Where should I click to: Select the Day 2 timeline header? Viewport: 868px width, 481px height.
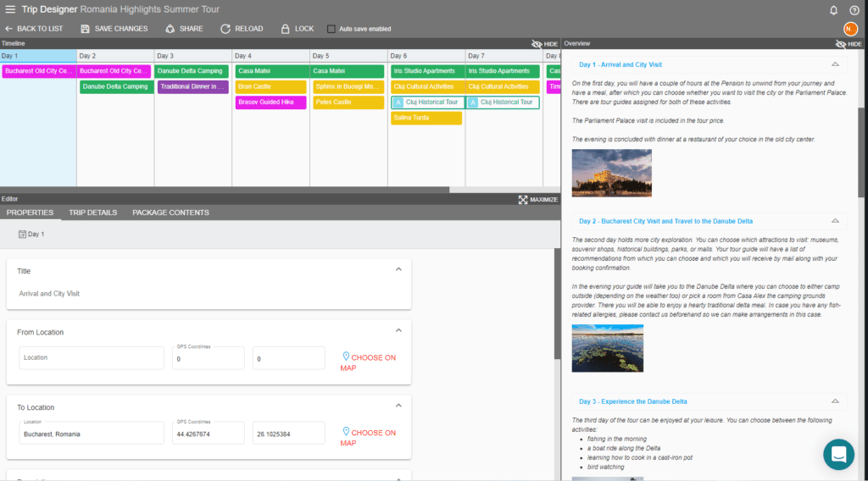(115, 56)
